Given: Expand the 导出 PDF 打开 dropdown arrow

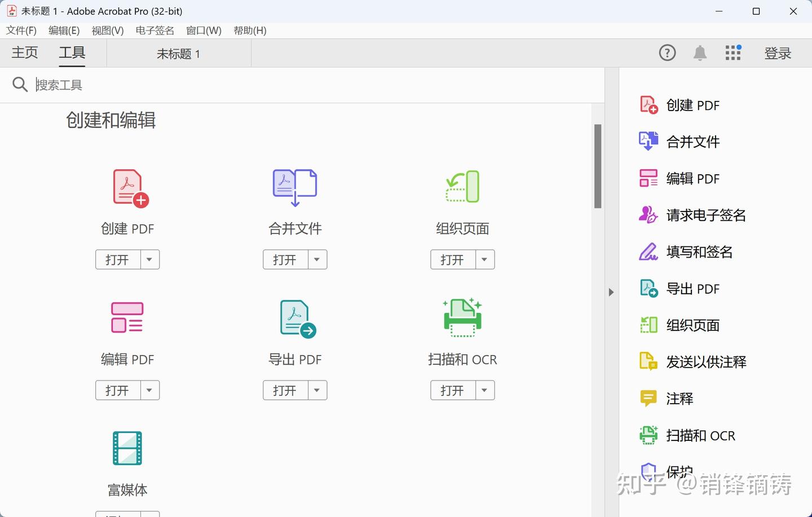Looking at the screenshot, I should coord(317,390).
